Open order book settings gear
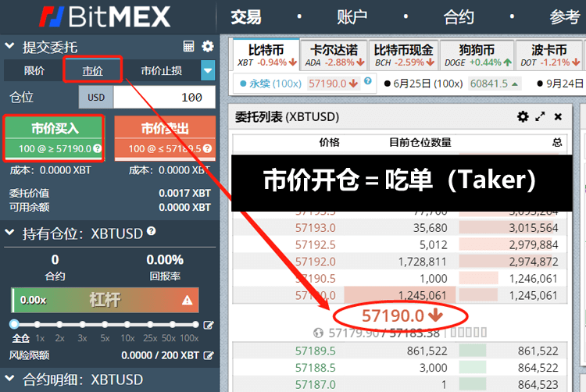Image resolution: width=586 pixels, height=392 pixels. 523,117
